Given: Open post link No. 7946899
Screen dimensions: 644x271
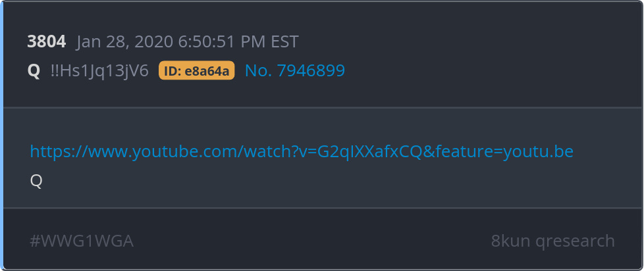Looking at the screenshot, I should tap(295, 70).
